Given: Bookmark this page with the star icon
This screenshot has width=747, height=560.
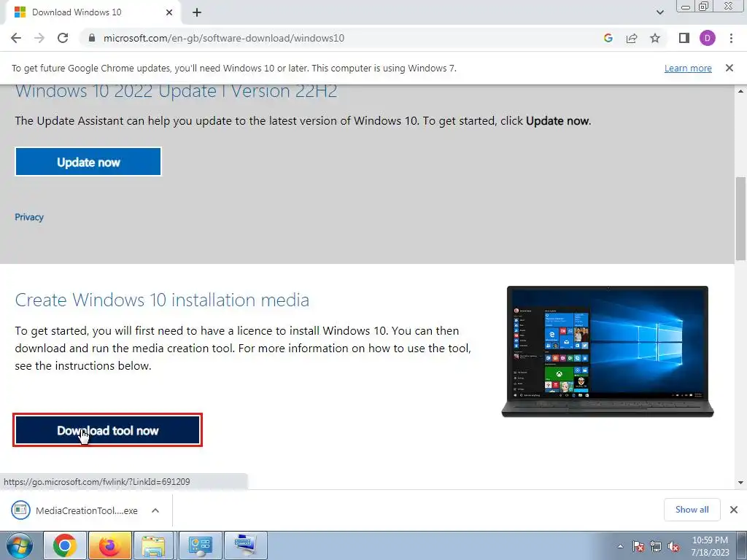Looking at the screenshot, I should (x=655, y=38).
